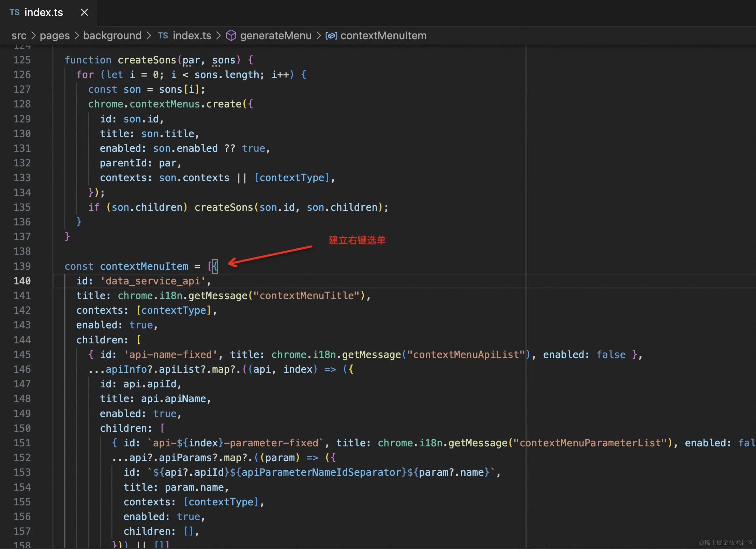The image size is (756, 549).
Task: Click line number 139 in the gutter
Action: point(22,266)
